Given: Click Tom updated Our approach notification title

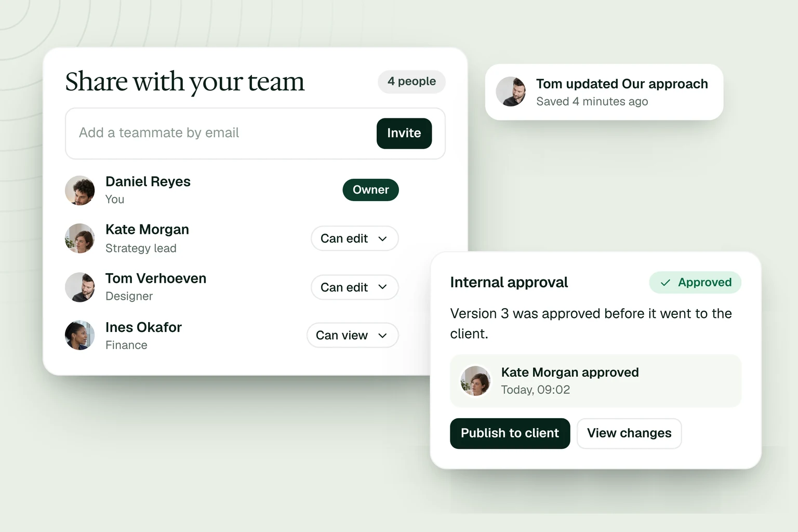Looking at the screenshot, I should (622, 84).
